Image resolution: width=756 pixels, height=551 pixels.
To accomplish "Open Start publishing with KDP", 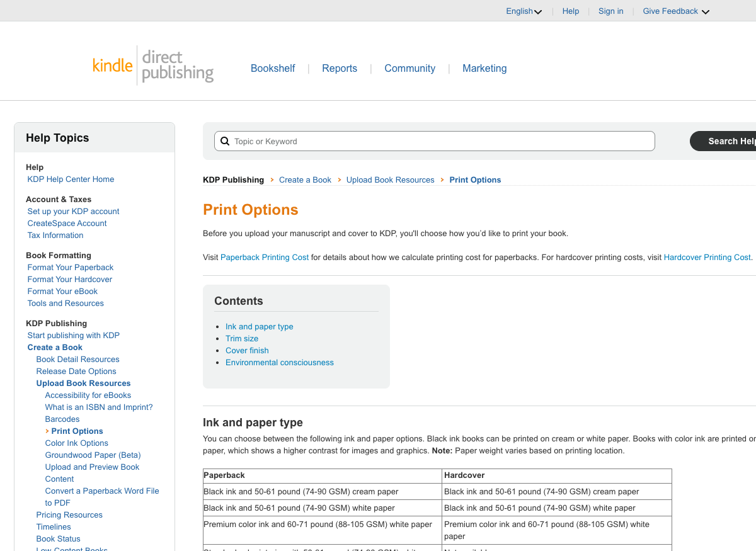I will (x=73, y=335).
